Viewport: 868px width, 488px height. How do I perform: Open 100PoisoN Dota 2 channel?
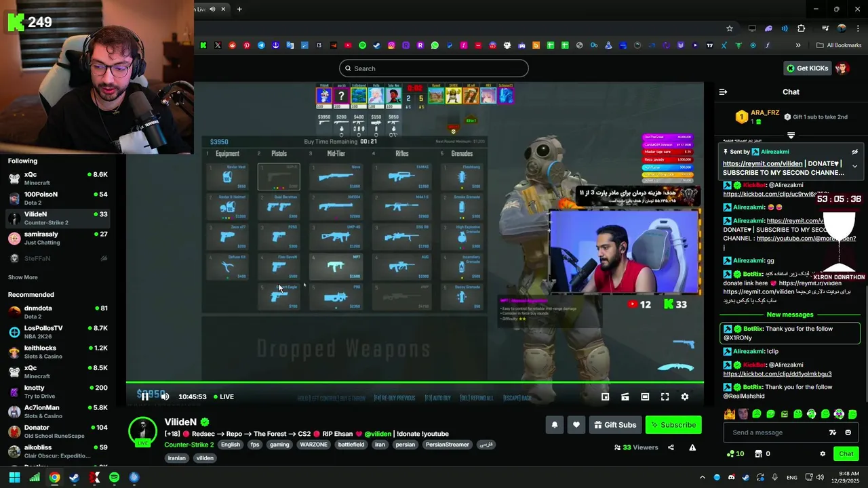click(58, 198)
